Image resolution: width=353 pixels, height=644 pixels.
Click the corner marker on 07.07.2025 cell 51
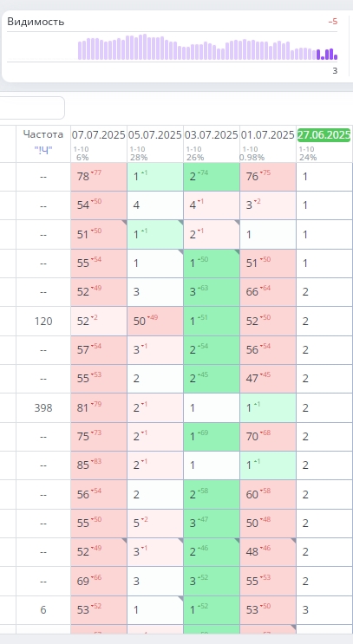(x=124, y=222)
